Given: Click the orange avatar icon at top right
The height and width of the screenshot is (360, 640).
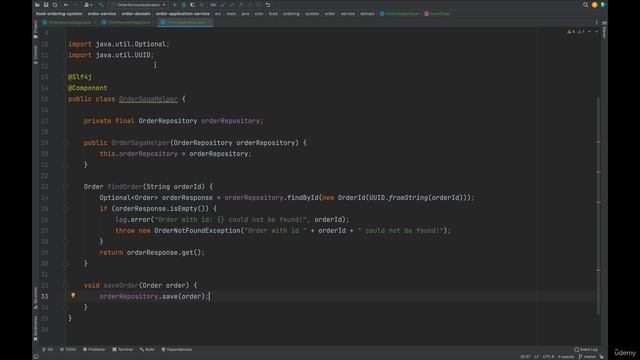Looking at the screenshot, I should point(594,5).
